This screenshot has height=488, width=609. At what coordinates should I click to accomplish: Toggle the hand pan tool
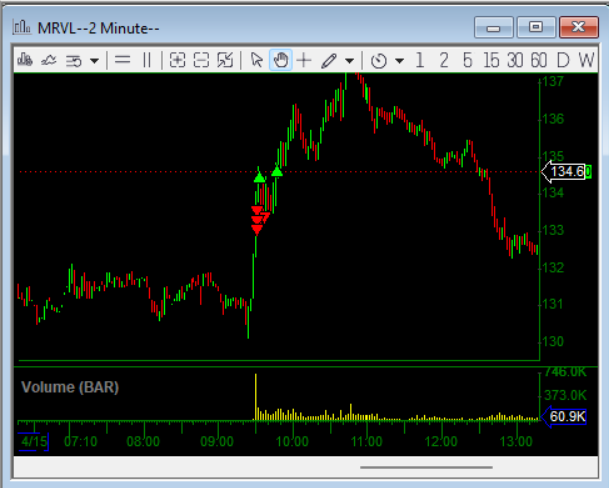point(280,60)
